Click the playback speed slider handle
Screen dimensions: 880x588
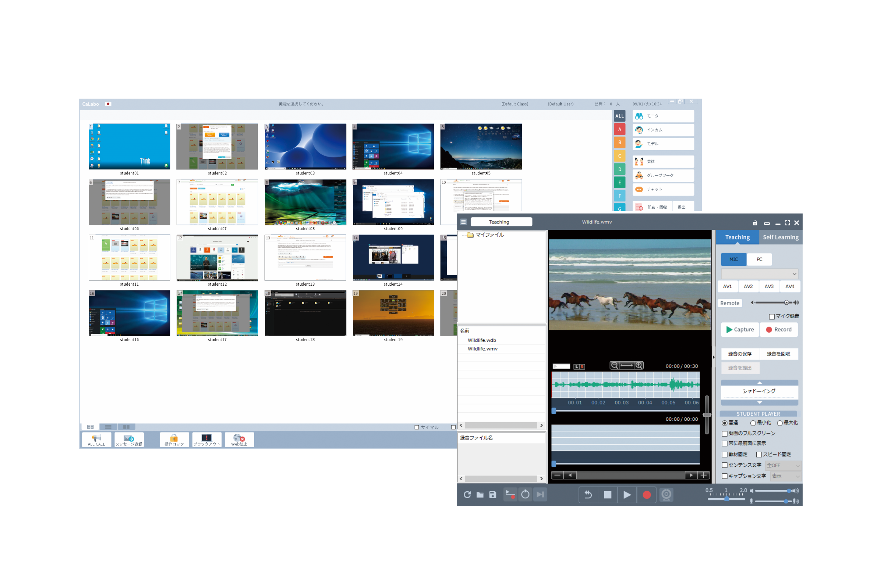[x=726, y=499]
